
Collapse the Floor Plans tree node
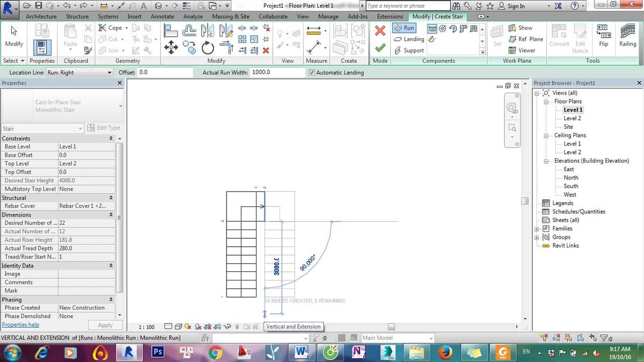546,101
